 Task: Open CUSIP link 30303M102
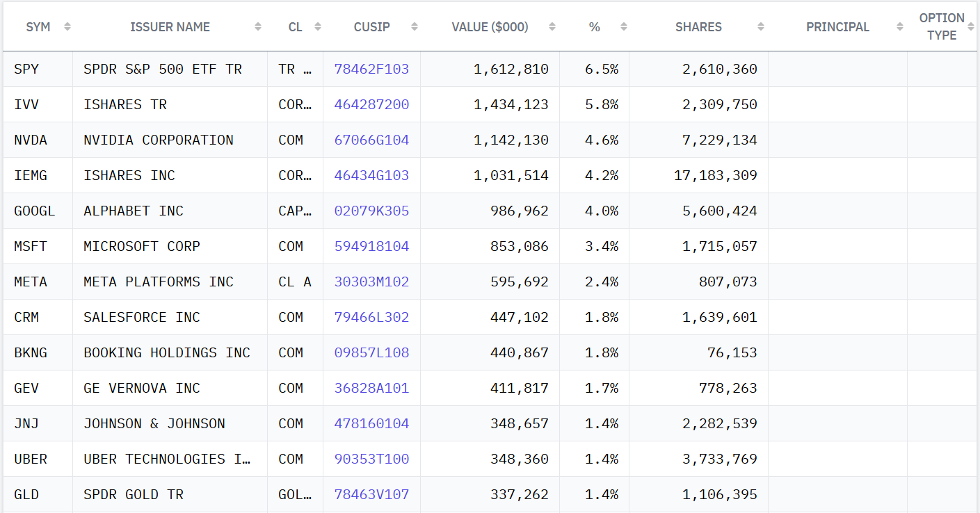tap(371, 282)
